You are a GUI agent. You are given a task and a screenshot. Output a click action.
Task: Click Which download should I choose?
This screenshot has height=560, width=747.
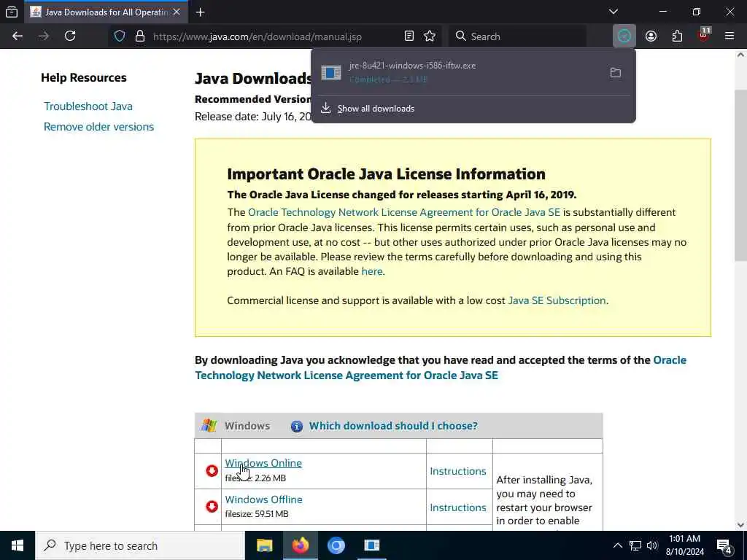393,426
